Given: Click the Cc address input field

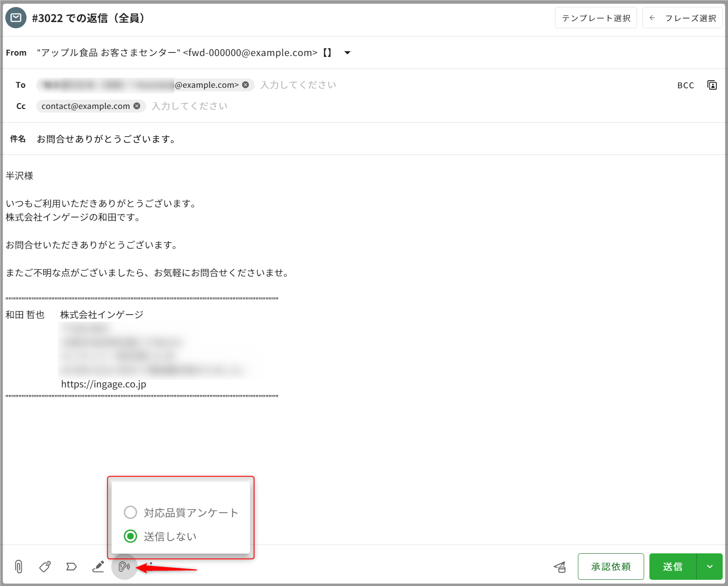Looking at the screenshot, I should tap(309, 106).
